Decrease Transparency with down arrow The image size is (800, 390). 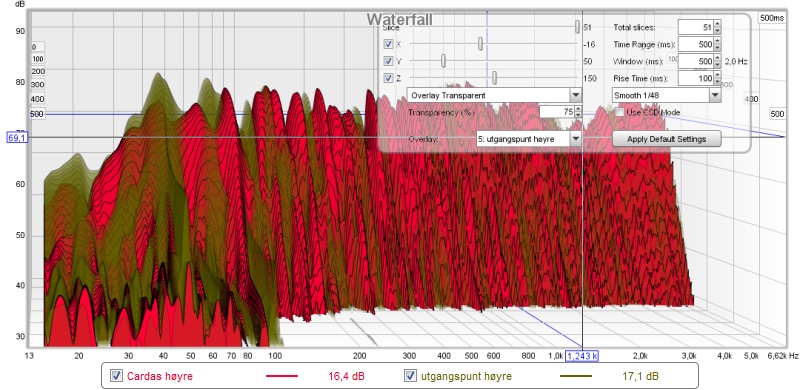[578, 115]
